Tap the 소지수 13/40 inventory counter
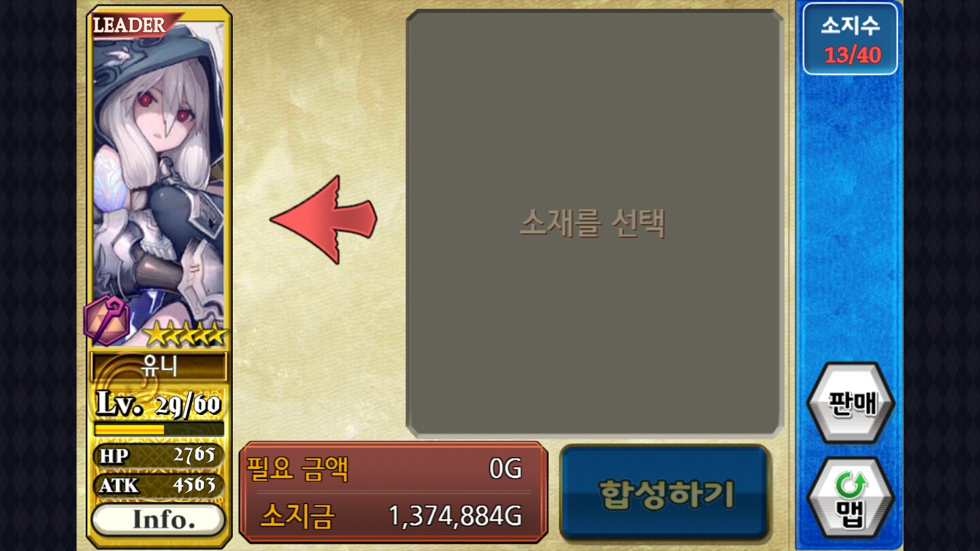Screen dimensions: 980x551 850,39
